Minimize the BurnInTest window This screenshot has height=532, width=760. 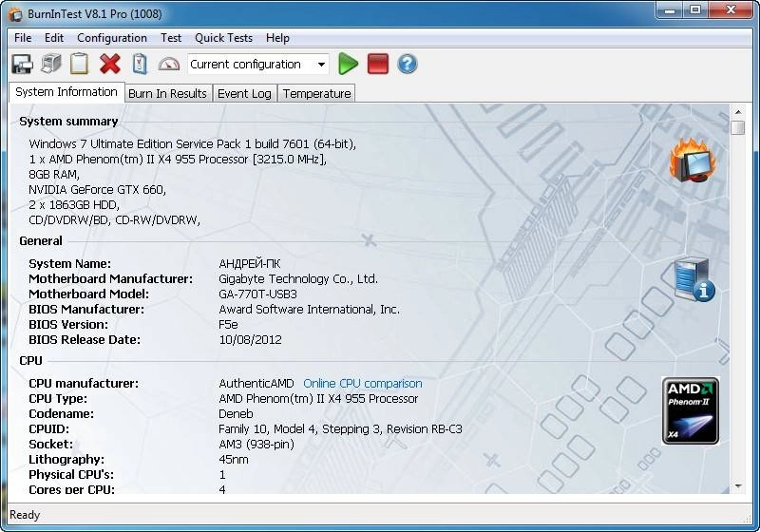click(x=671, y=10)
